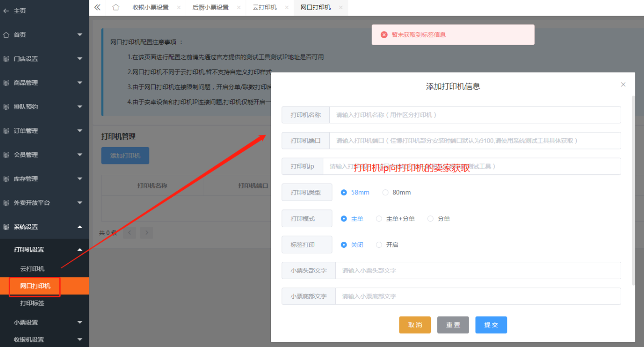This screenshot has height=347, width=644.
Task: Go to previous page in pagination
Action: (x=129, y=233)
